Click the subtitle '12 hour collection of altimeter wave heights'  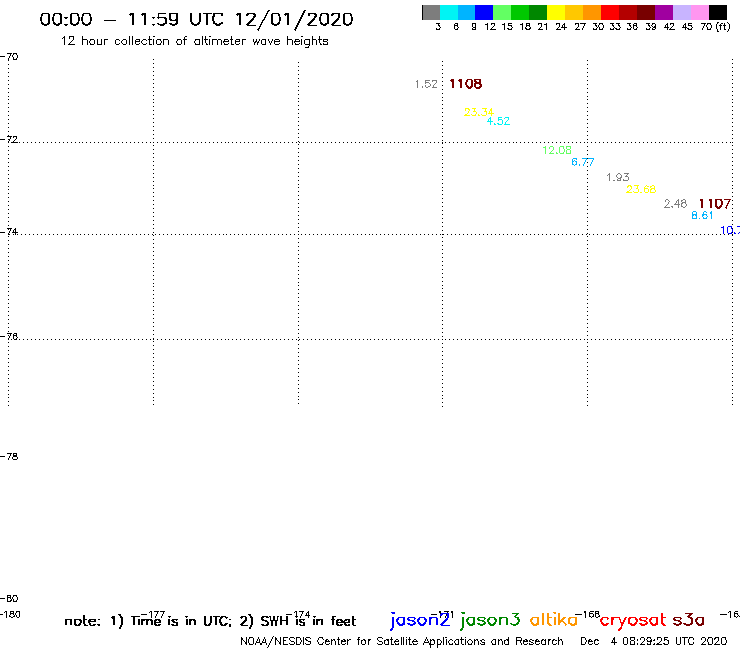click(x=194, y=41)
